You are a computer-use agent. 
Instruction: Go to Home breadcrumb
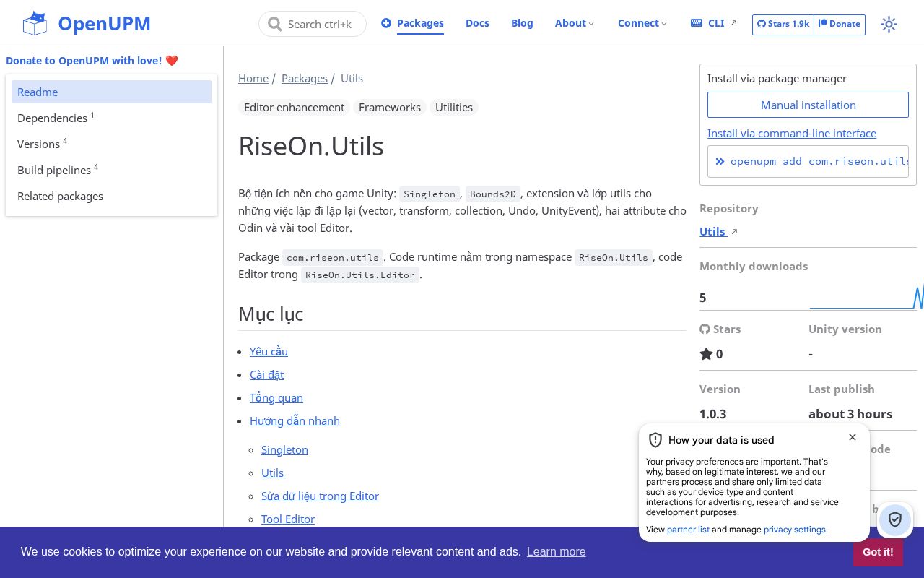[253, 78]
